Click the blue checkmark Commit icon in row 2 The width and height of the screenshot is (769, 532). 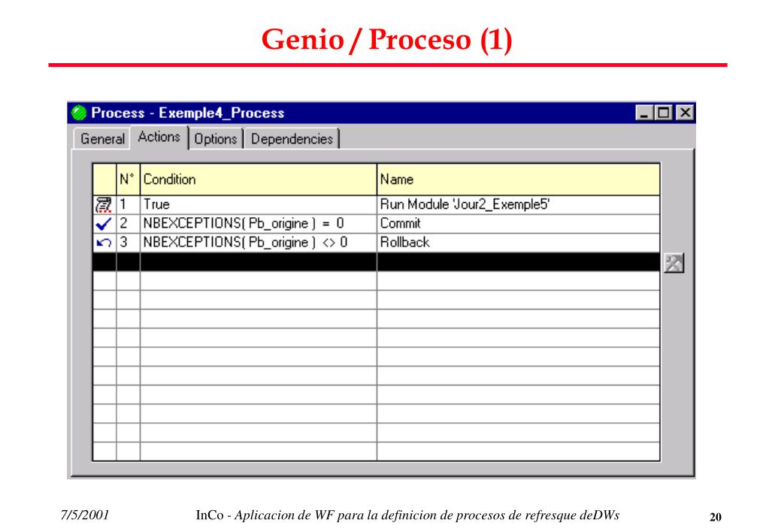click(104, 224)
